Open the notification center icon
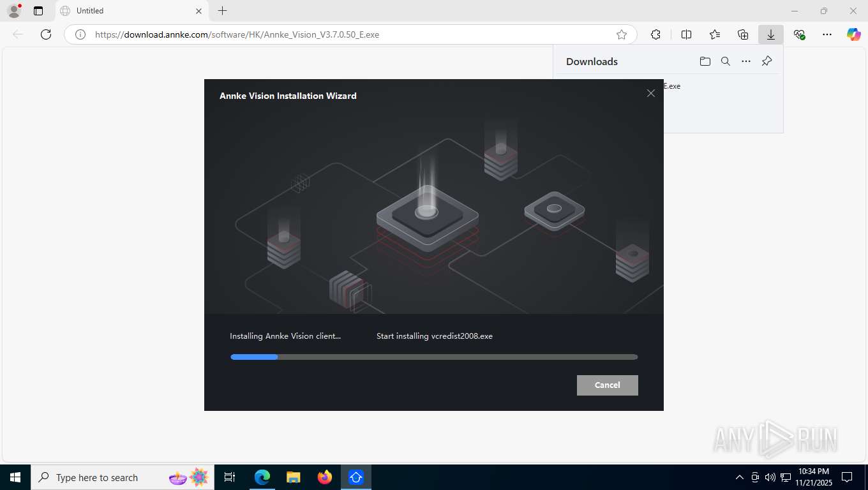The width and height of the screenshot is (868, 490). [847, 477]
